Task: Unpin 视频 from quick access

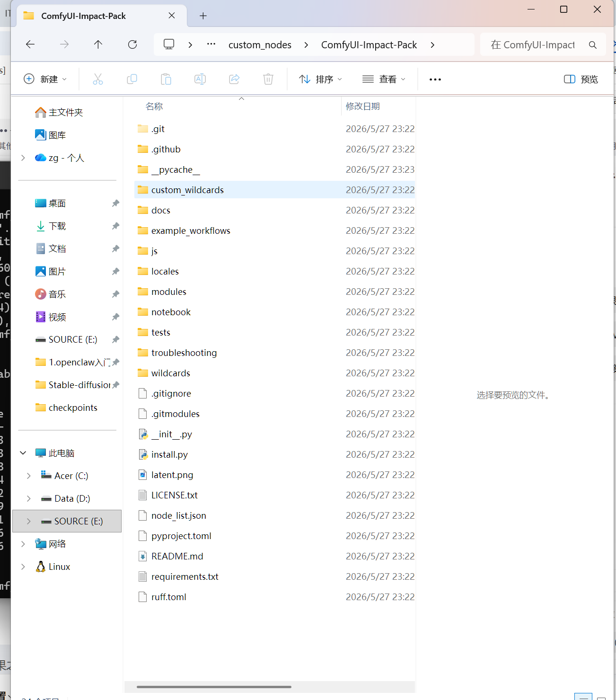Action: [115, 317]
